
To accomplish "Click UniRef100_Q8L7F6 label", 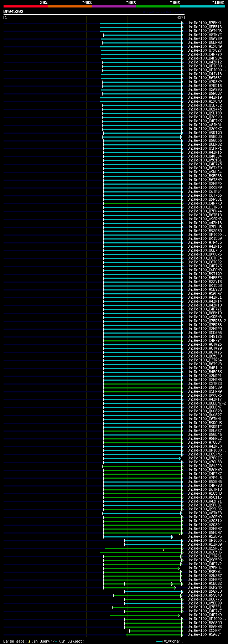I will click(204, 250).
